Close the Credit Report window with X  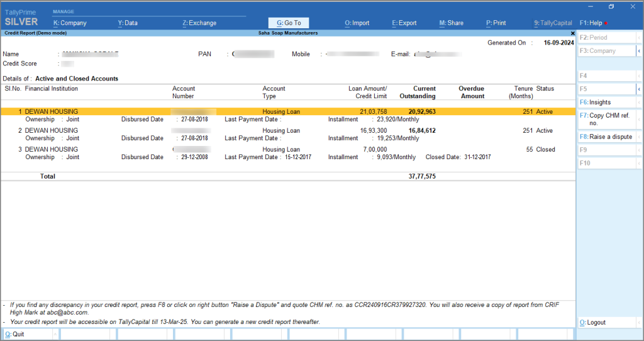pos(572,33)
